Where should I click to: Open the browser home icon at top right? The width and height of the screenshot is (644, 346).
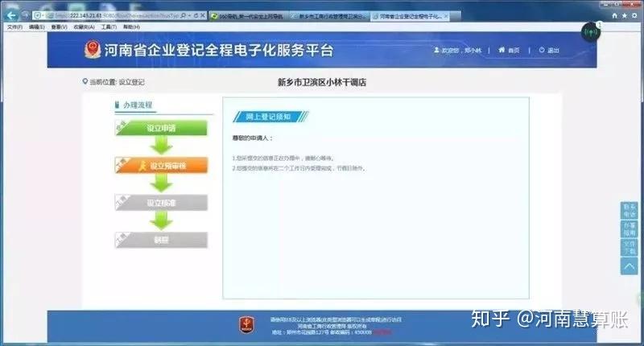coord(614,15)
